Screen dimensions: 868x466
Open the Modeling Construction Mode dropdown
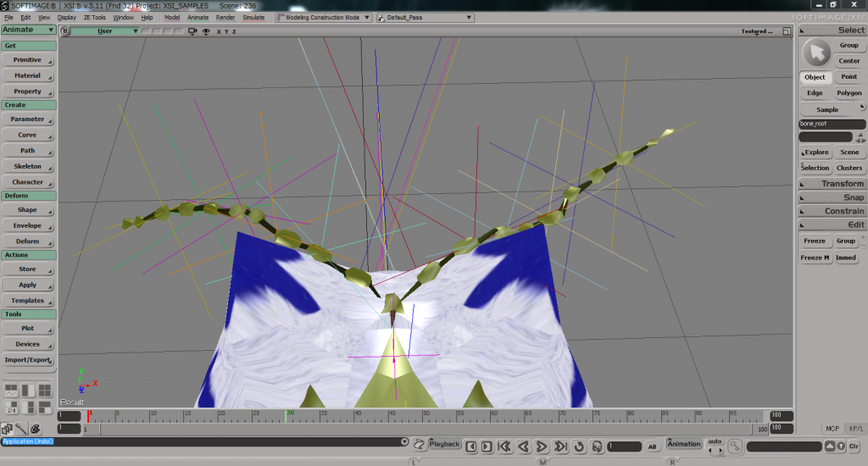click(323, 18)
